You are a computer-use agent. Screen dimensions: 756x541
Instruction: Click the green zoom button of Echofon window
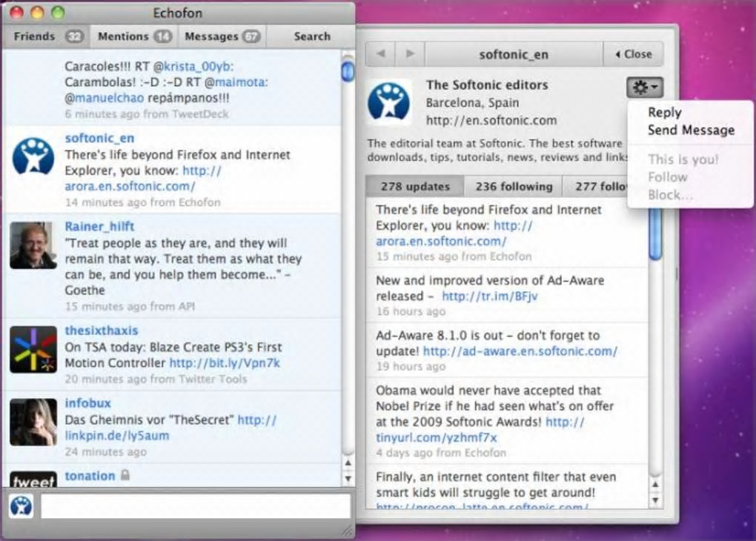[58, 13]
